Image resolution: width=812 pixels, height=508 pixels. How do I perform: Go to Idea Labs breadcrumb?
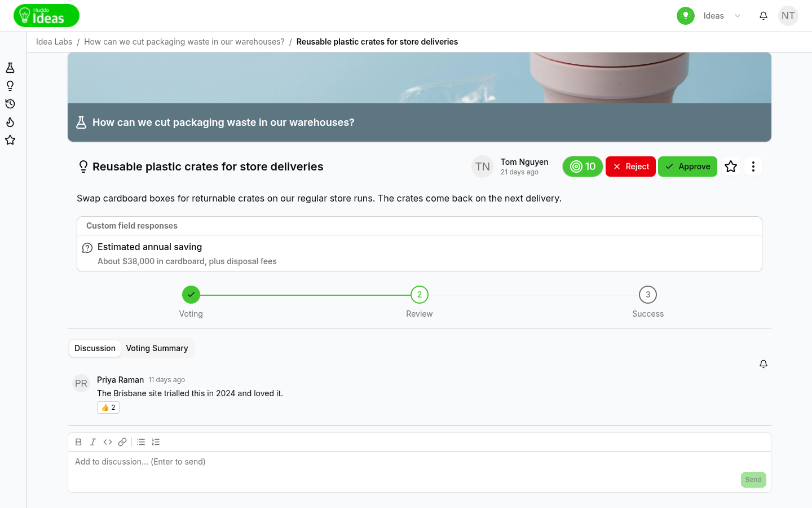54,42
